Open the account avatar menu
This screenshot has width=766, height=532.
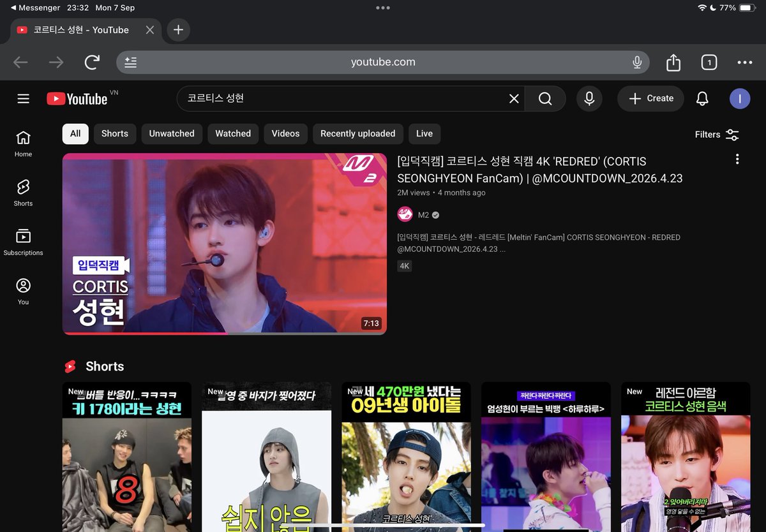740,99
